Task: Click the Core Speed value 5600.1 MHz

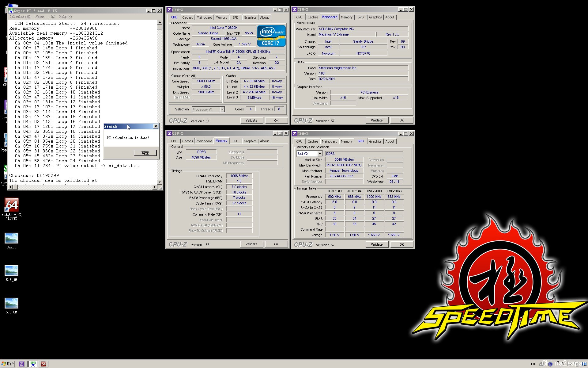Action: [206, 81]
